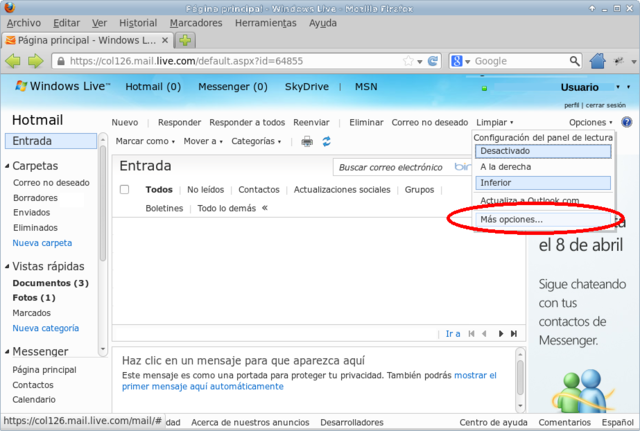
Task: Open Documentos (3) quick view
Action: 51,283
